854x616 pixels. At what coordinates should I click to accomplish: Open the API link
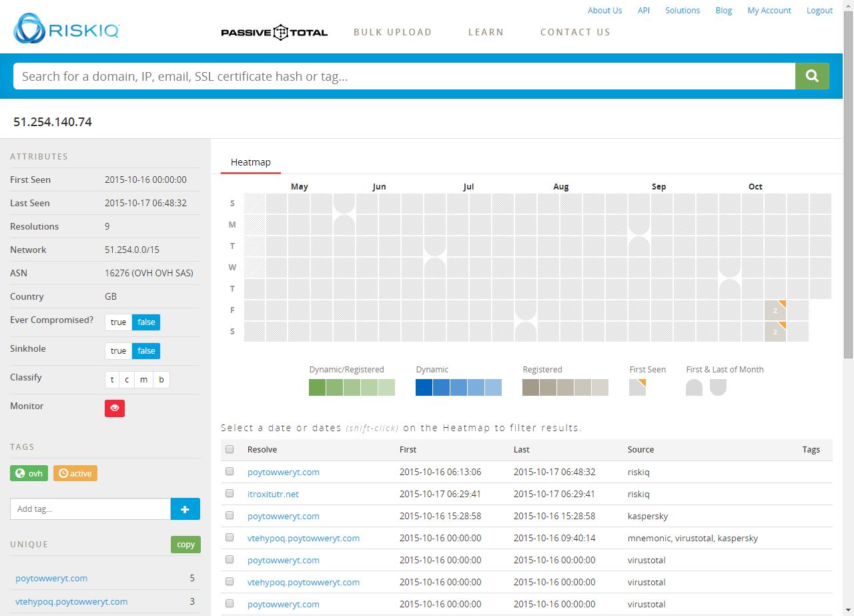click(644, 10)
